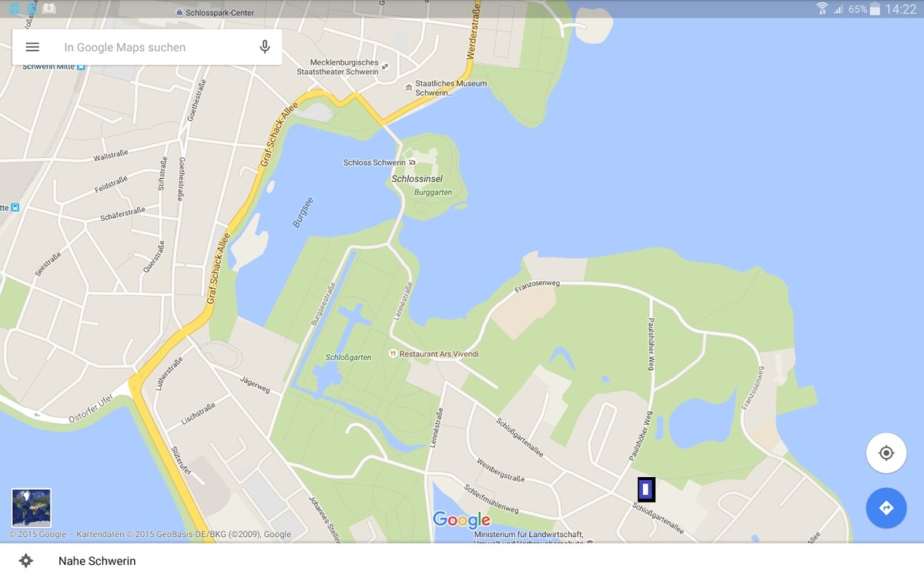This screenshot has width=924, height=578.
Task: Click the gear icon beside Nahe Schwerin
Action: [26, 560]
